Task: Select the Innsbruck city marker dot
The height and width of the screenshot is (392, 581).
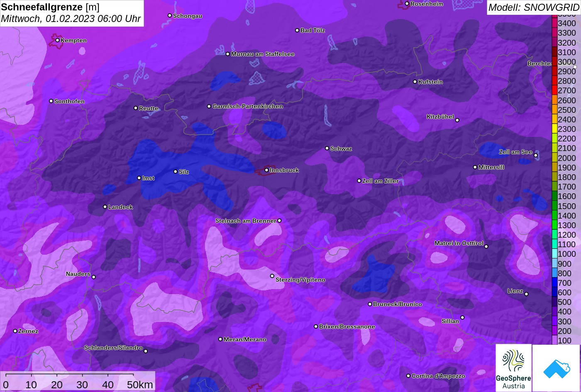Action: pos(266,170)
